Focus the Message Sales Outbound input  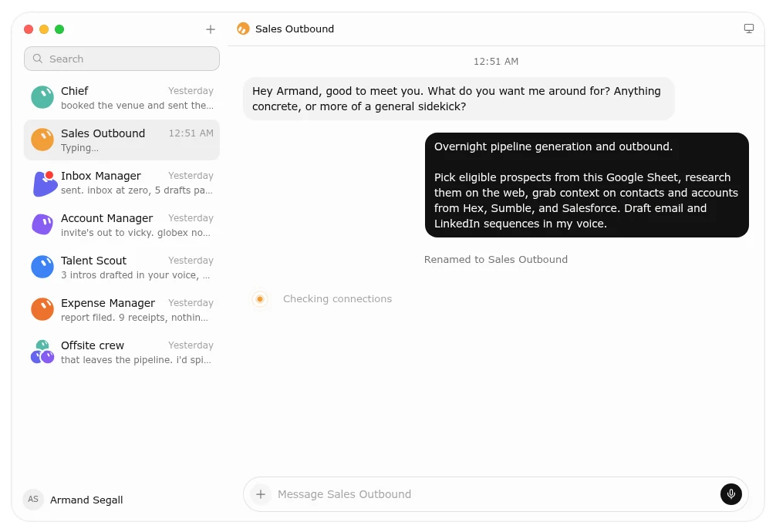(495, 494)
